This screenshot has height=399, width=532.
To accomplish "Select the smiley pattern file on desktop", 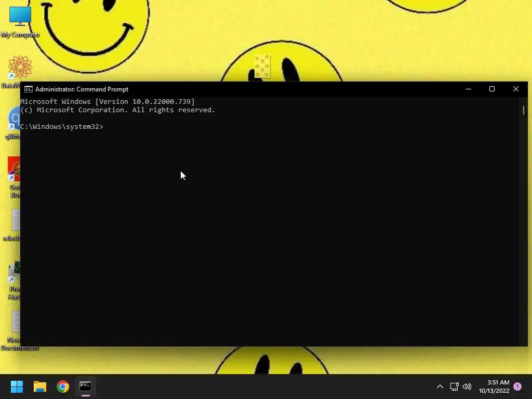I will pyautogui.click(x=262, y=66).
